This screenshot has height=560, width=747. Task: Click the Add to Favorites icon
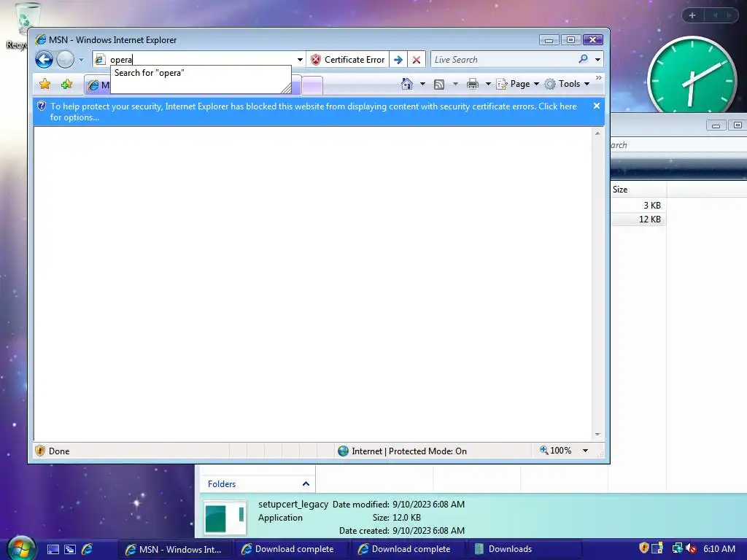(66, 85)
